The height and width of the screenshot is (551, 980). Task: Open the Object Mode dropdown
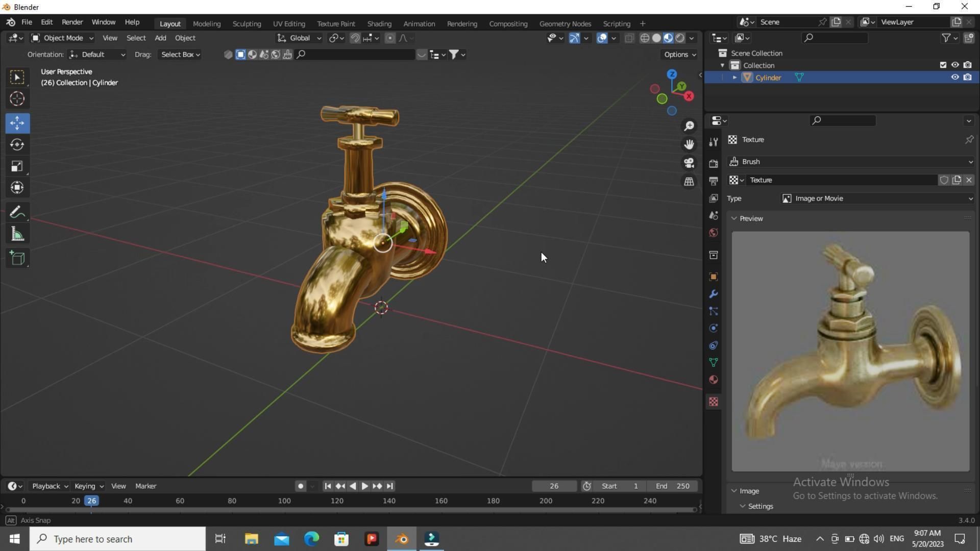(62, 38)
